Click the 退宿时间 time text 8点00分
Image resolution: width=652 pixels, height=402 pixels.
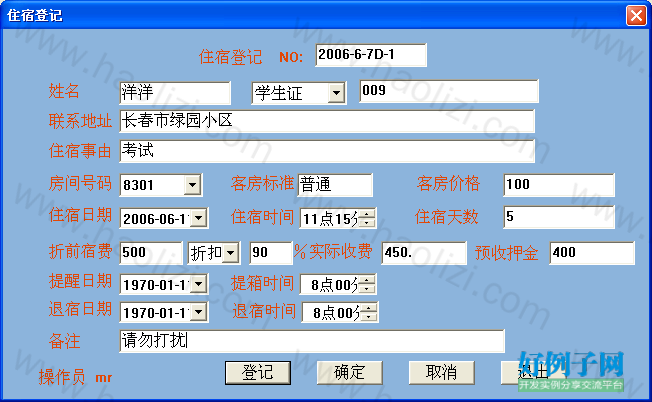coord(336,313)
